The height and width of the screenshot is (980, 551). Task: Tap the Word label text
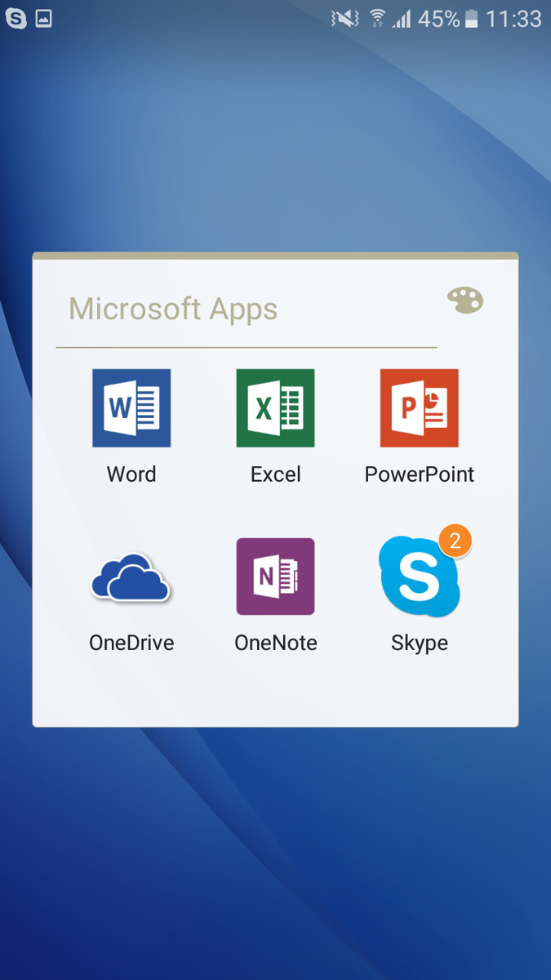click(131, 474)
